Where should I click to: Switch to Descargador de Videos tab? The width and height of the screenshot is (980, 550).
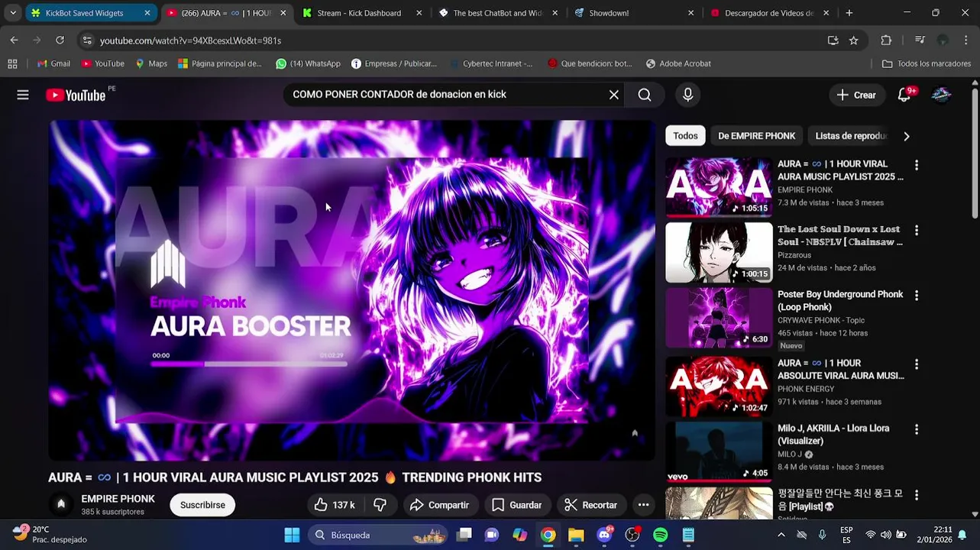768,13
